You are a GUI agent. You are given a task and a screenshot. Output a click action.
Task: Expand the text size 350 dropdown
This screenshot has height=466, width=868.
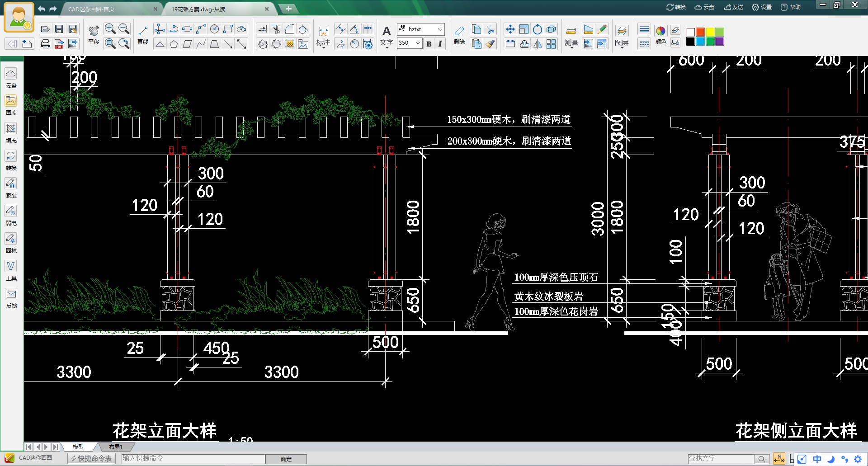[418, 43]
